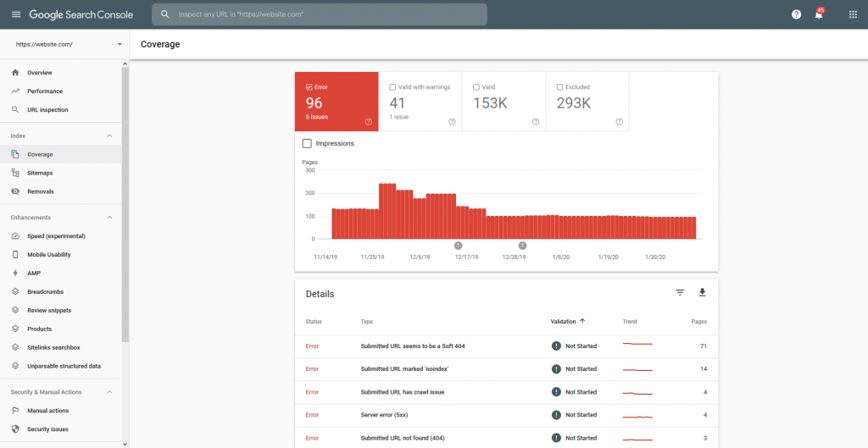The image size is (868, 448).
Task: Collapse the Security & Manual Actions section
Action: (x=109, y=391)
